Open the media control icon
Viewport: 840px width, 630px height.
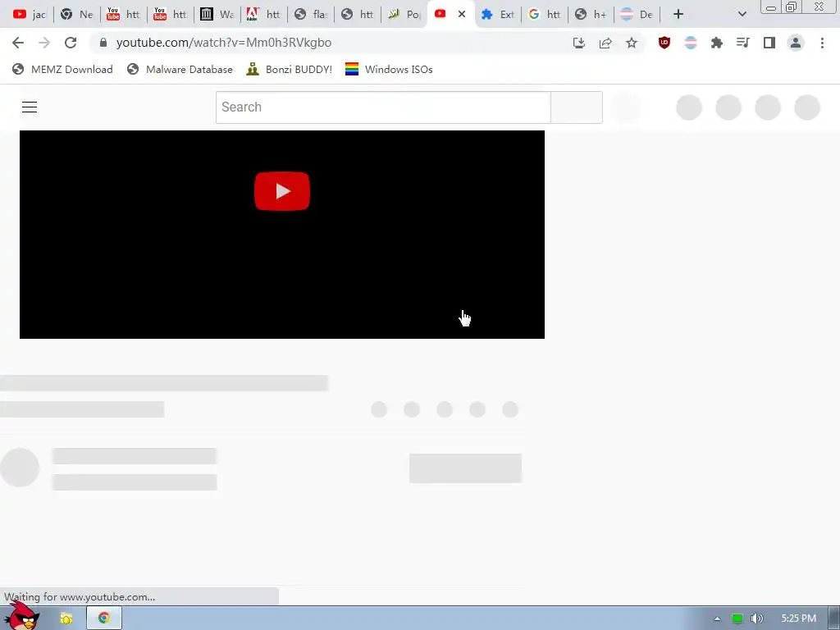coord(743,43)
